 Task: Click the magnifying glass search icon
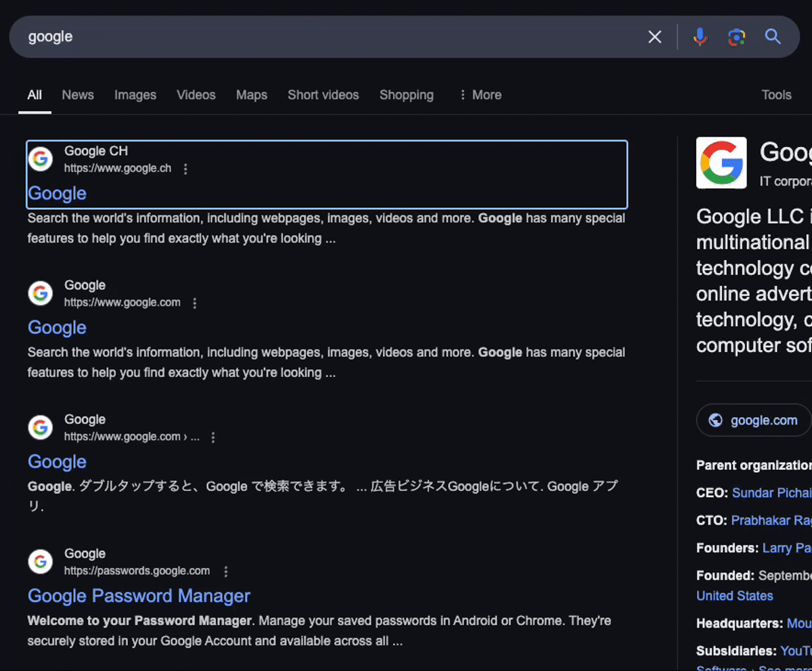(773, 36)
